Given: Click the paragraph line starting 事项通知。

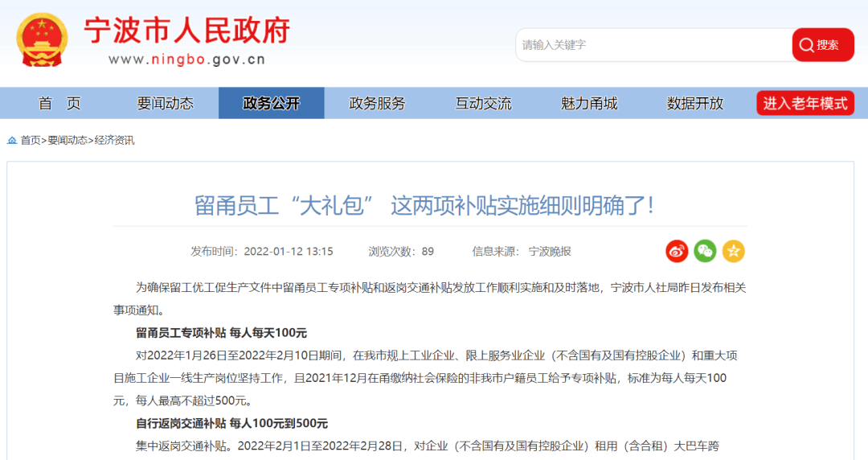Looking at the screenshot, I should click(x=139, y=310).
